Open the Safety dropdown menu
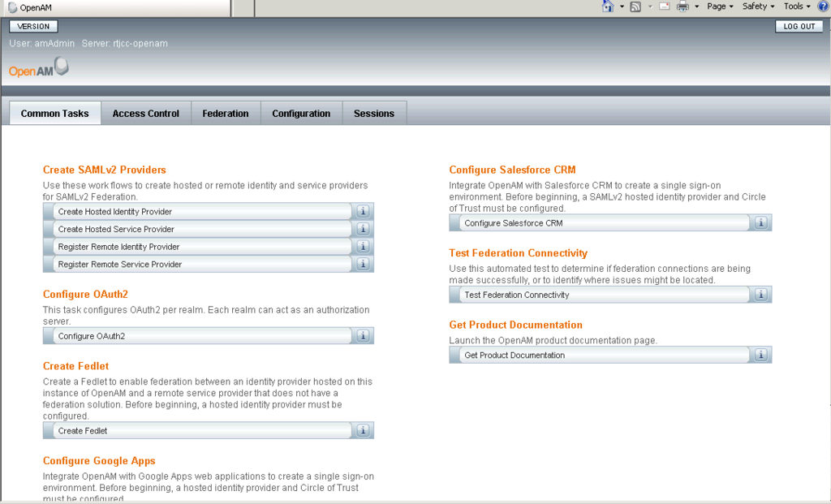Viewport: 831px width, 504px height. (756, 6)
